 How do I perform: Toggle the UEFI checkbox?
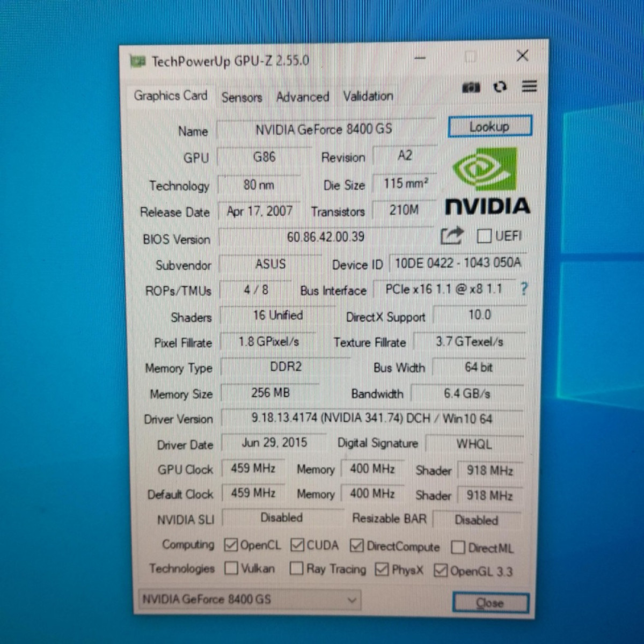click(484, 236)
